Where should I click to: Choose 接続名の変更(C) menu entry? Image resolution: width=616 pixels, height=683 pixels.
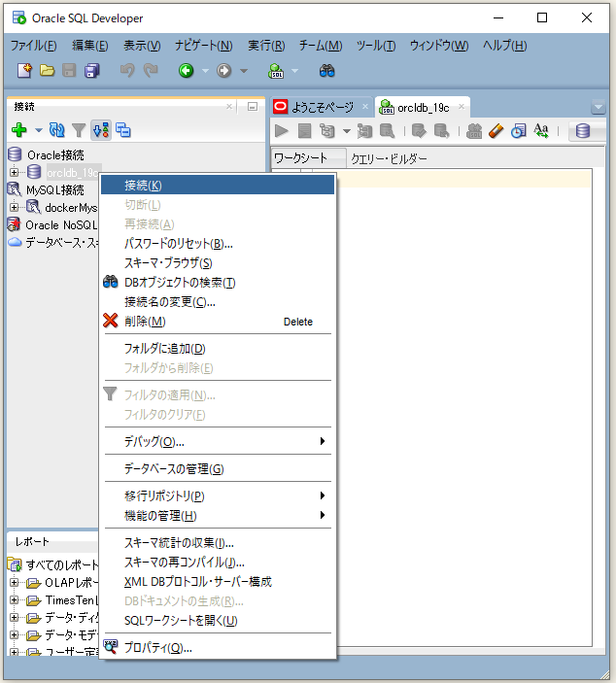click(x=218, y=302)
